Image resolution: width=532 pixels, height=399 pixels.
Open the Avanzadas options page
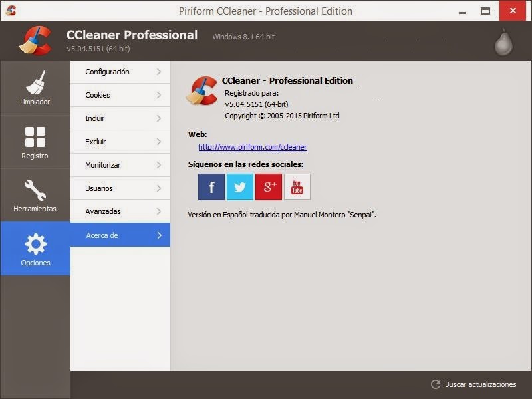pos(120,211)
